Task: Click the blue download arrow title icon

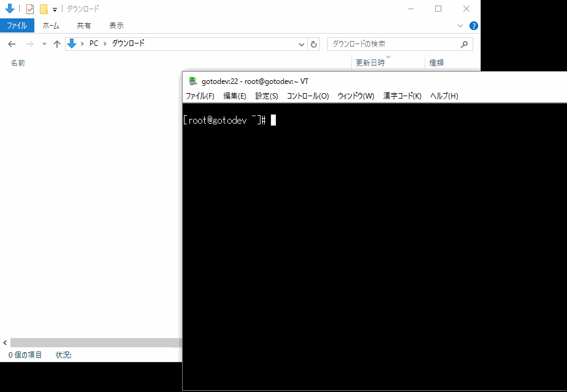Action: (x=10, y=9)
